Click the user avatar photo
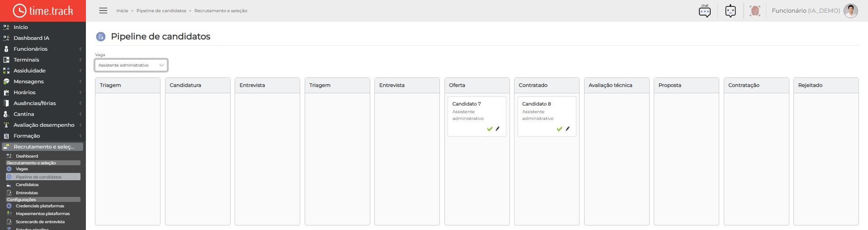The image size is (868, 230). [851, 11]
